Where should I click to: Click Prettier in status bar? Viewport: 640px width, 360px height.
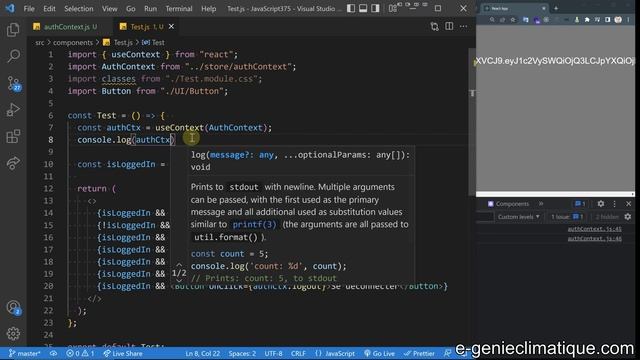pyautogui.click(x=419, y=353)
